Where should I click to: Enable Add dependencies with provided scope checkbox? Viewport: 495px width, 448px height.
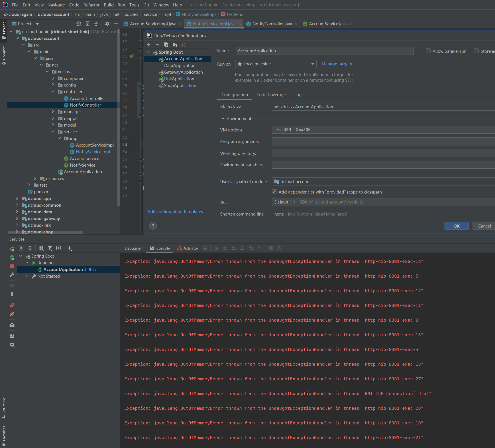[x=274, y=192]
